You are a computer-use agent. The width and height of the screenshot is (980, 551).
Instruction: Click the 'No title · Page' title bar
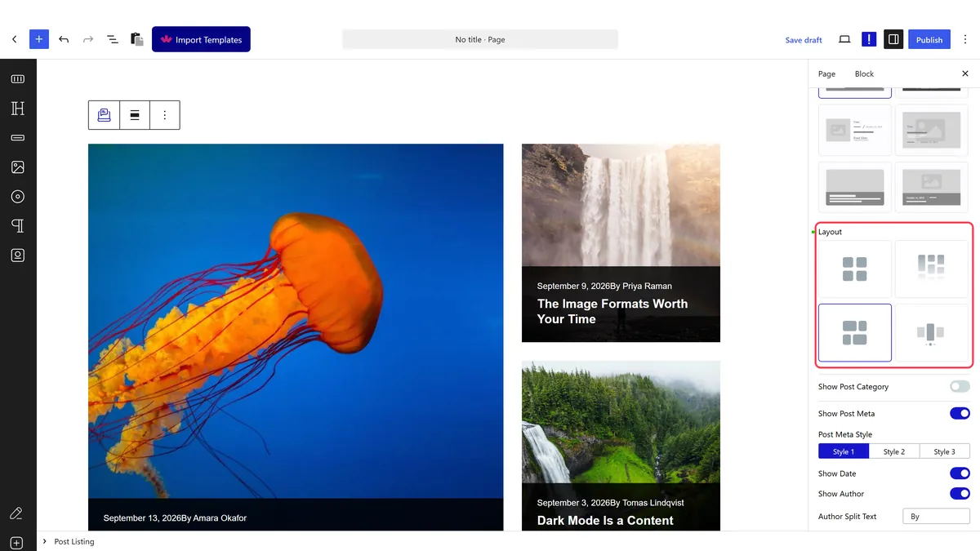(x=480, y=39)
